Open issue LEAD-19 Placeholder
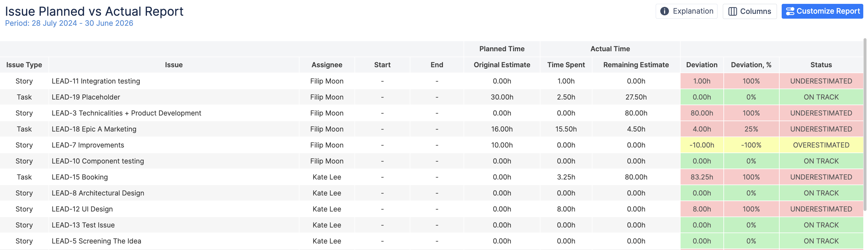 [x=86, y=97]
